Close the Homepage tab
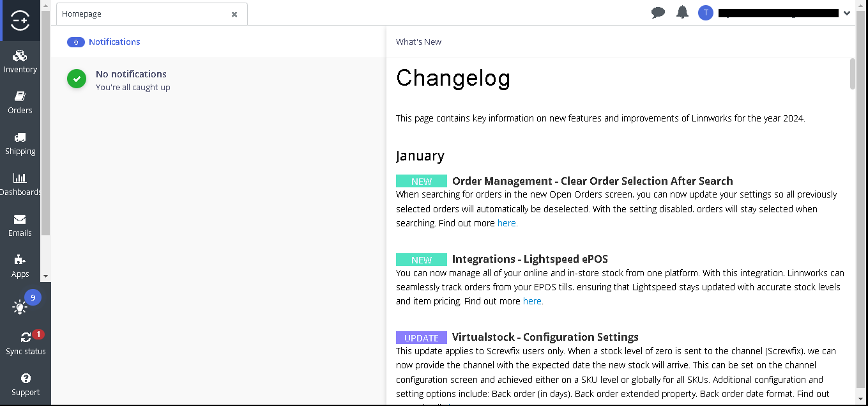Image resolution: width=868 pixels, height=406 pixels. 234,14
